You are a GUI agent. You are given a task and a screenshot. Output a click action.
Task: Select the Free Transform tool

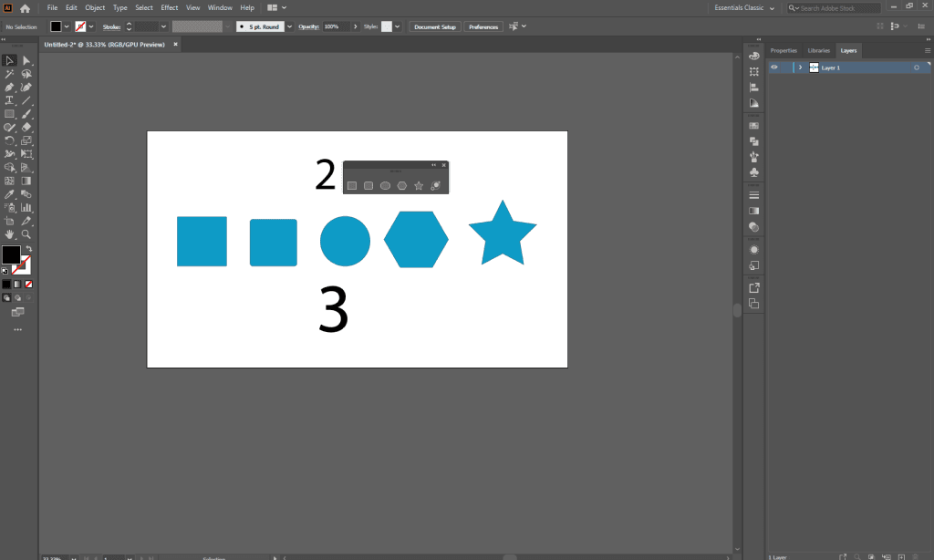coord(26,154)
